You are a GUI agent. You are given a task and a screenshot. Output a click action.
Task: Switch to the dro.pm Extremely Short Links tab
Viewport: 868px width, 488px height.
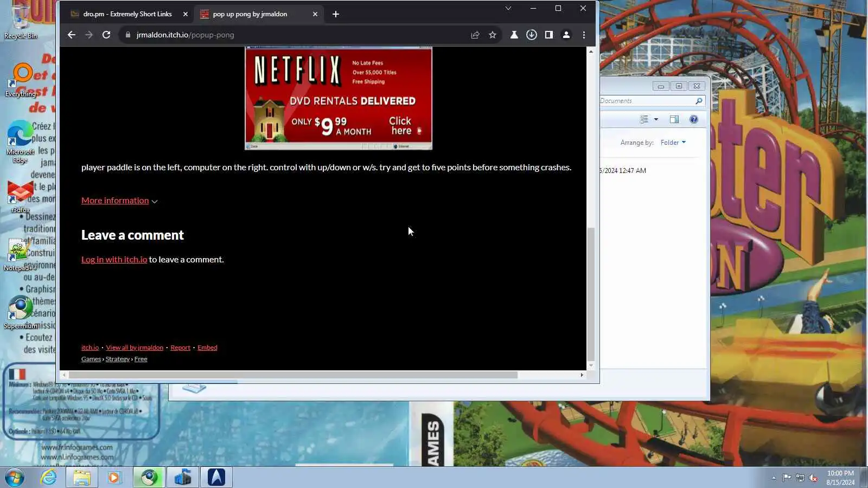pyautogui.click(x=127, y=14)
